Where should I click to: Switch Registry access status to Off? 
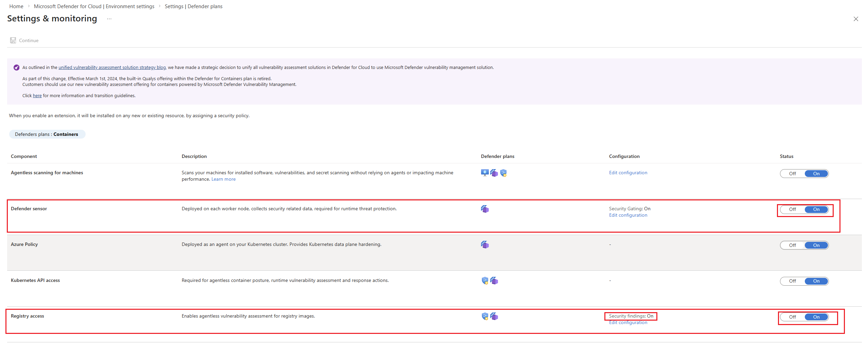tap(792, 317)
